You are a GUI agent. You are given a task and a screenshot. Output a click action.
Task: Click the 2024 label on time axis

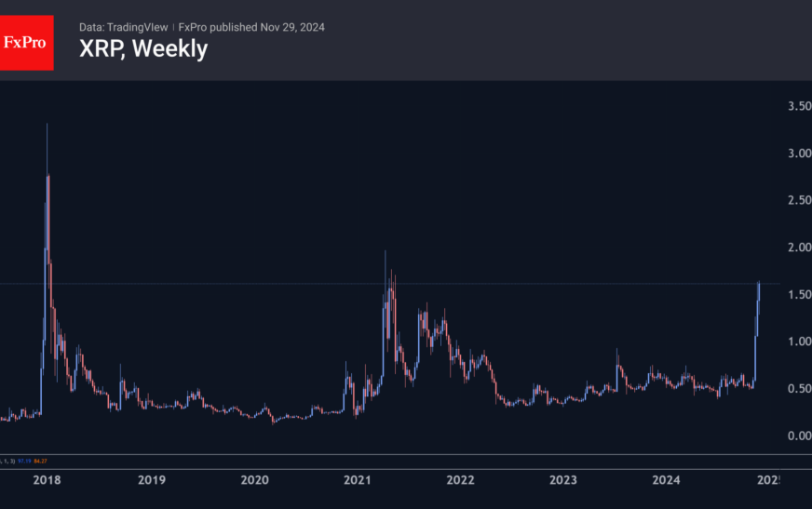click(x=666, y=480)
